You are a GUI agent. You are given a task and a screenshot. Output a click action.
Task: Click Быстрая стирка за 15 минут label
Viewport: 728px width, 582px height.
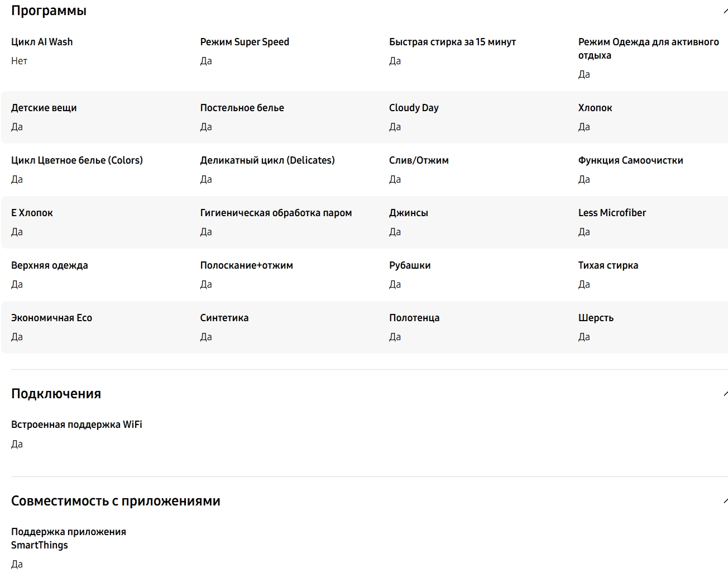click(x=452, y=42)
